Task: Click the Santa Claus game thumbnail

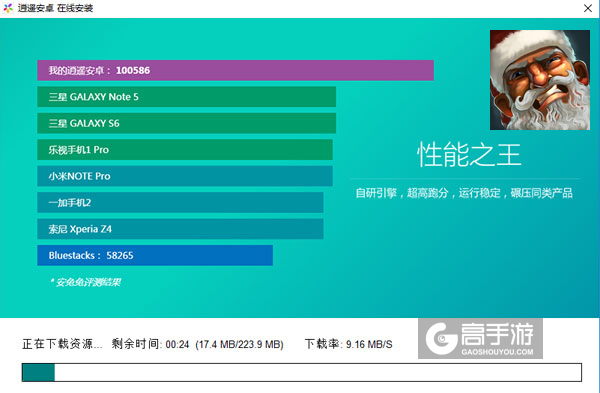Action: point(540,80)
